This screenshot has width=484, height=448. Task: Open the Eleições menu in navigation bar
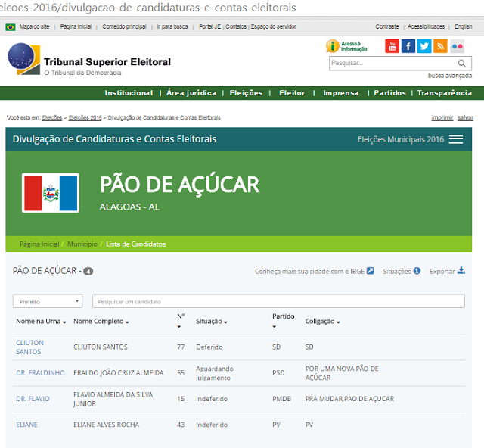tap(246, 93)
